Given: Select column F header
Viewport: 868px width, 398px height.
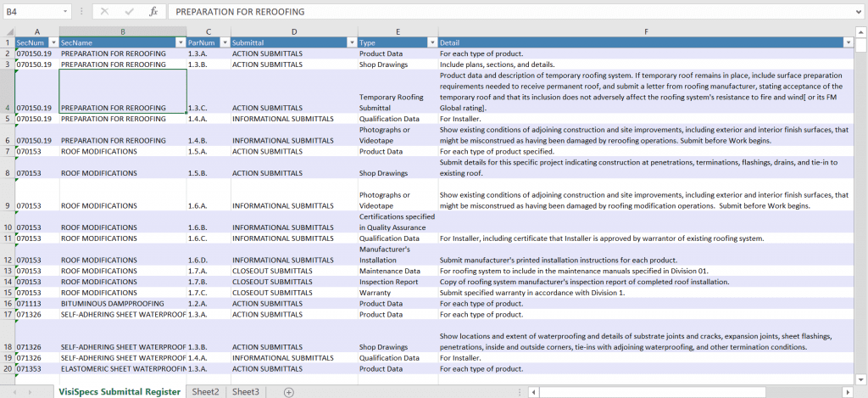Looking at the screenshot, I should tap(646, 31).
